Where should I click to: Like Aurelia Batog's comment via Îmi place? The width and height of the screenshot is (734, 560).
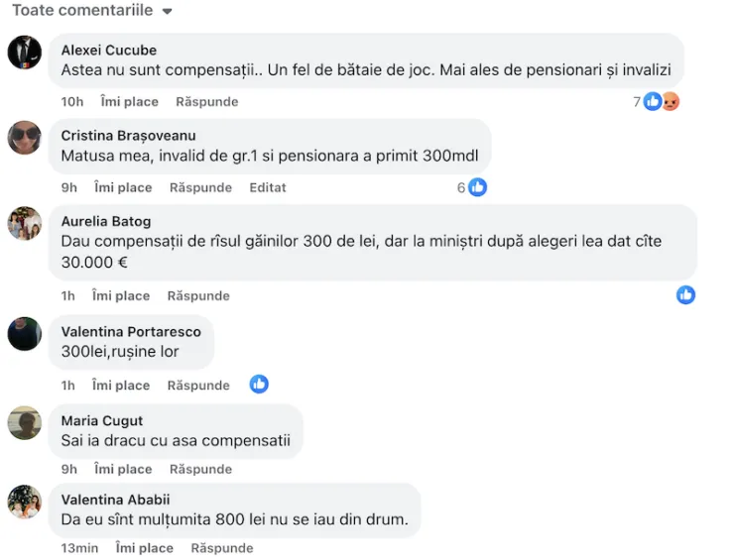point(121,295)
